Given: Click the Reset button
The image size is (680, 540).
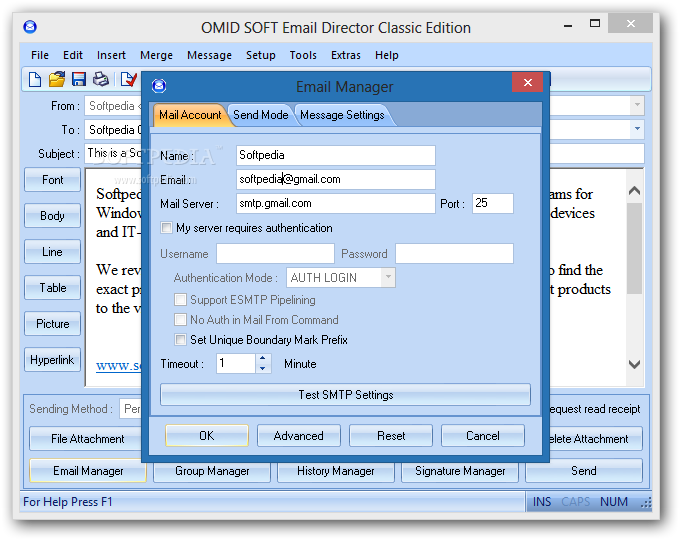Looking at the screenshot, I should (391, 435).
